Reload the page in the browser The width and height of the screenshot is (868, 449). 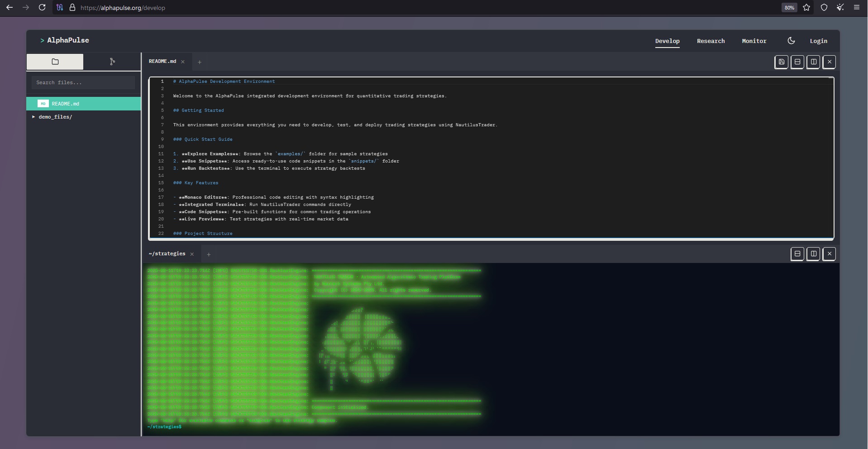click(42, 8)
